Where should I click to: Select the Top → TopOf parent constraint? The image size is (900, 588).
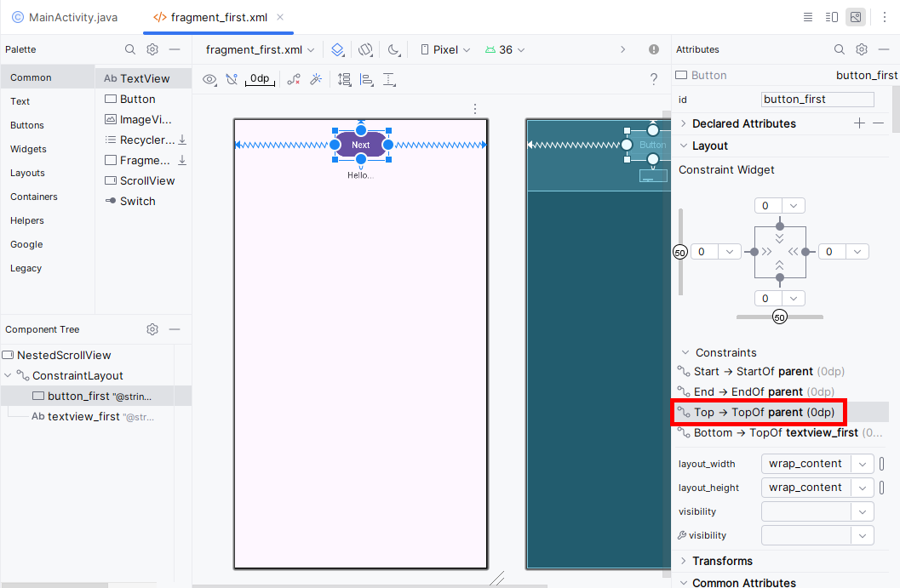pos(758,412)
